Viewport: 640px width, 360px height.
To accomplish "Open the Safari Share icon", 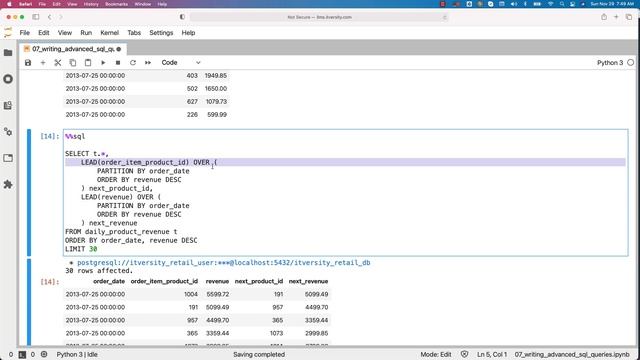I will click(x=604, y=17).
